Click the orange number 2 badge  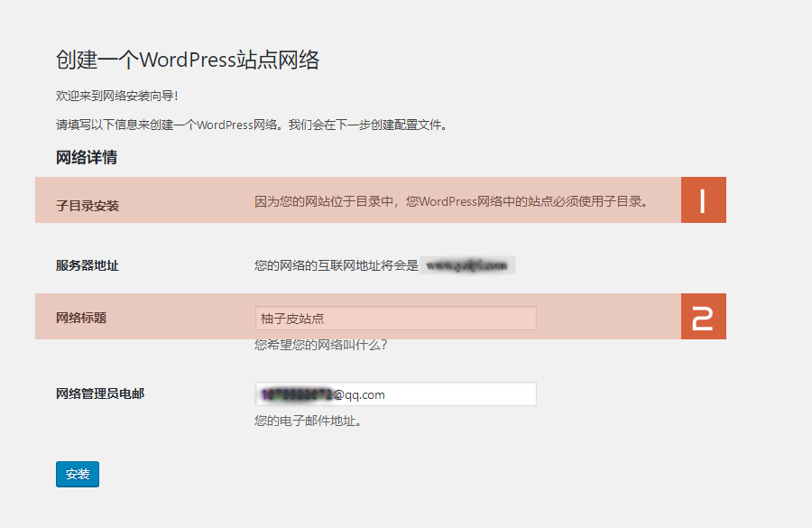coord(703,317)
